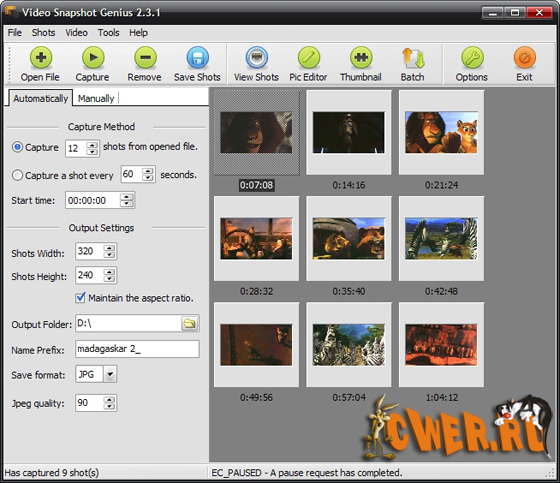Click the Open File toolbar icon
This screenshot has height=483, width=560.
point(41,58)
